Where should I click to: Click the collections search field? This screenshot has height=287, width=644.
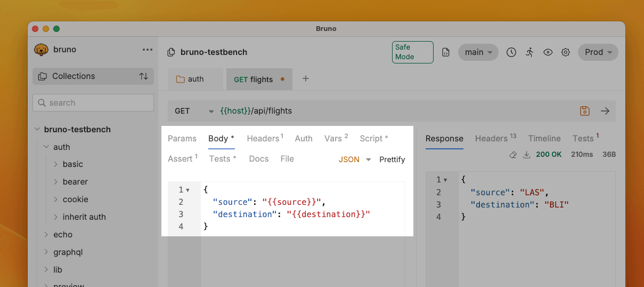93,103
